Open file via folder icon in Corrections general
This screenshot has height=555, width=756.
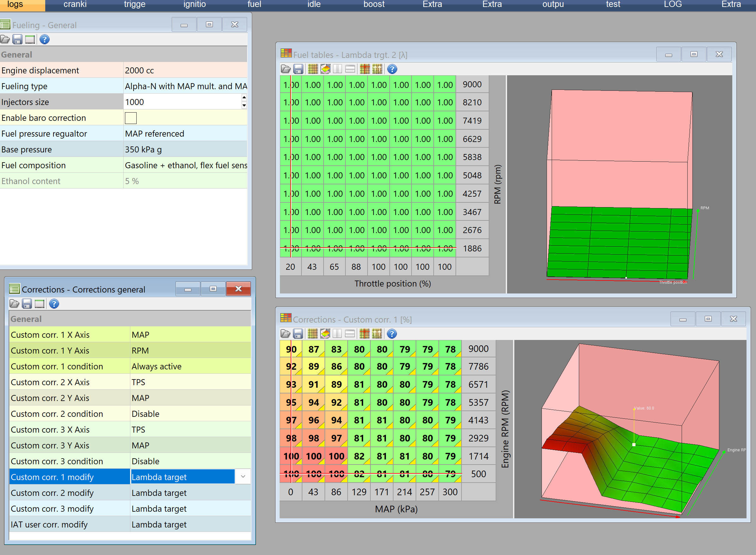click(x=14, y=304)
